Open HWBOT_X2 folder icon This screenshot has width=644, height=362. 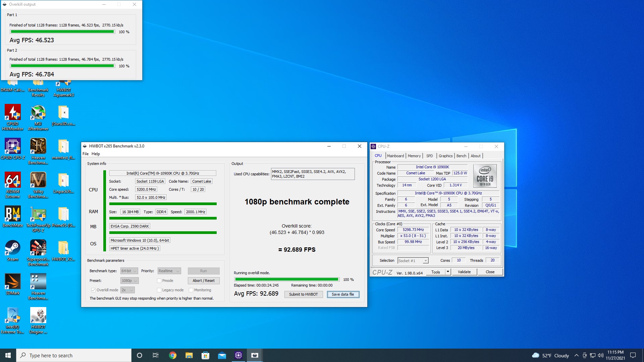[x=63, y=250]
